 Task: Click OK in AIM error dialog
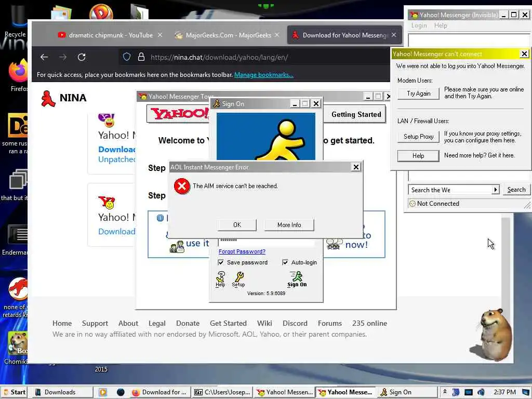coord(237,224)
